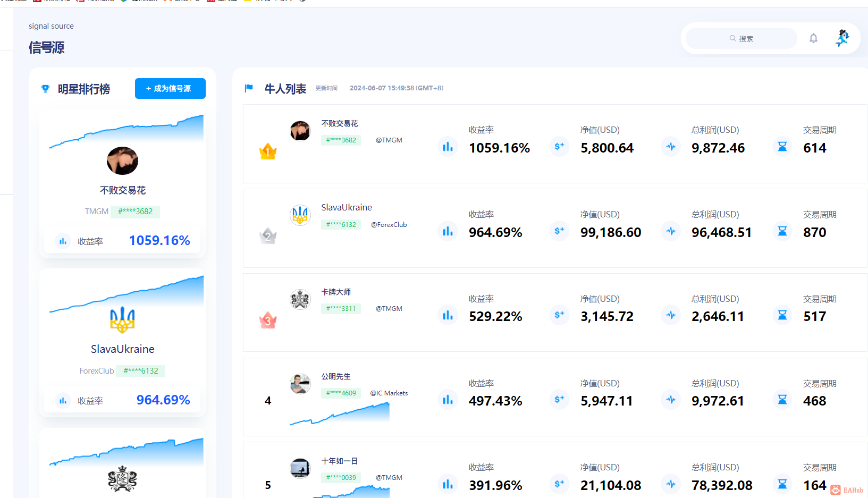Click the hourglass icon for period 468
This screenshot has height=498, width=868.
pos(782,400)
